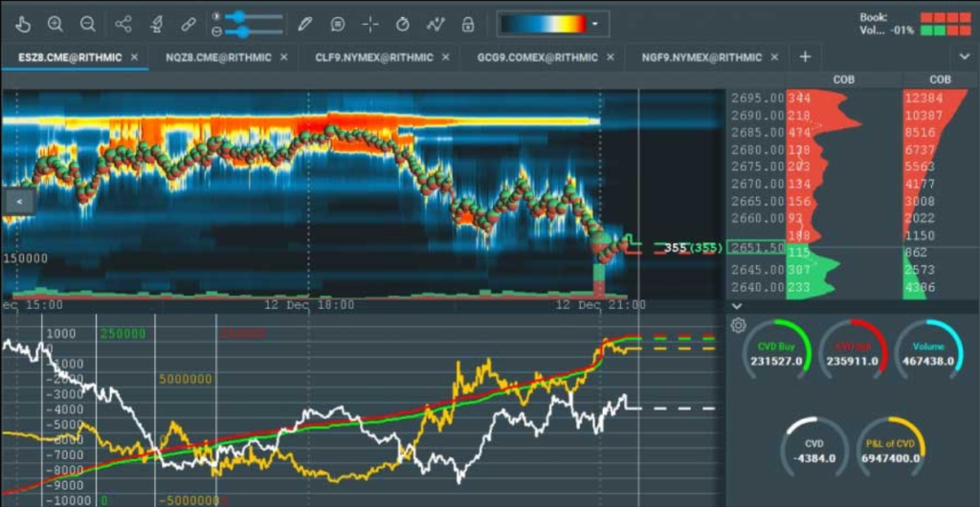The image size is (980, 507).
Task: Activate the crosshair tool
Action: tap(370, 24)
